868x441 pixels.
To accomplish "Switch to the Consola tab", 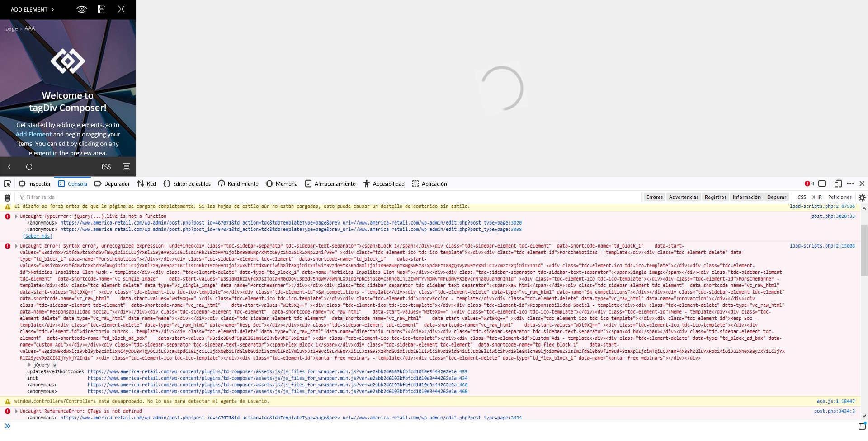I will pos(72,184).
